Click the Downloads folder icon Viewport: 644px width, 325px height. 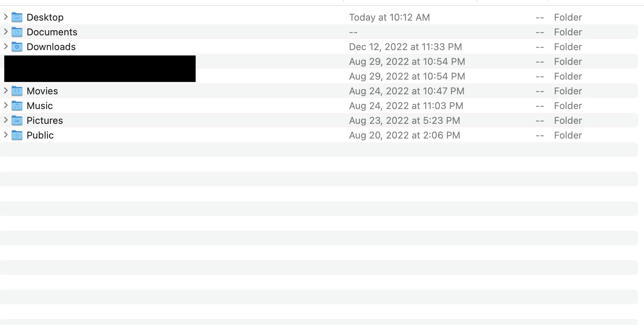17,47
